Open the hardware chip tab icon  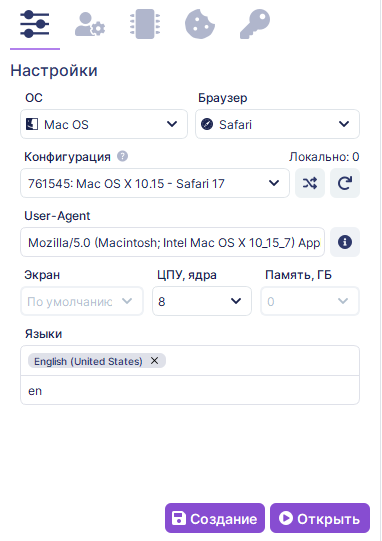(x=145, y=24)
